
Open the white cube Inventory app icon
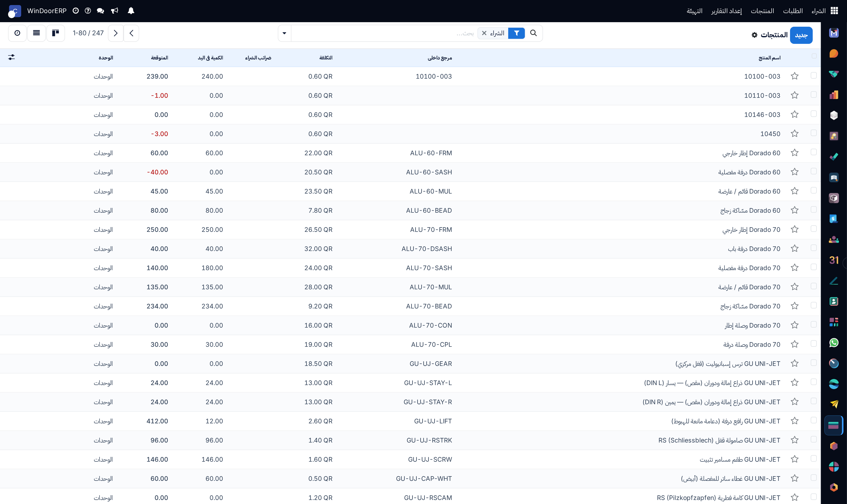(834, 115)
